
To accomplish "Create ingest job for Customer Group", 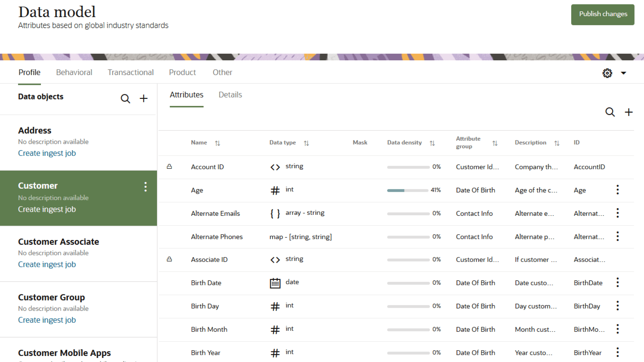I will 47,320.
